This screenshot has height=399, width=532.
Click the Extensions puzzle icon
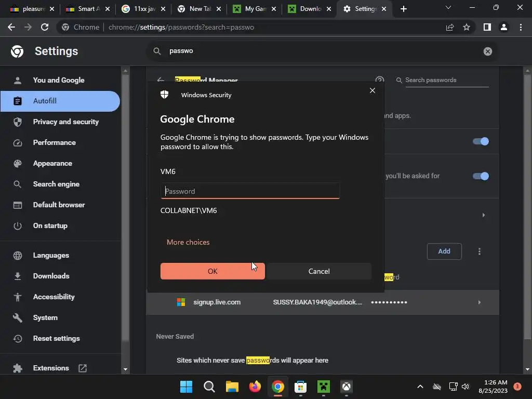[x=18, y=368]
